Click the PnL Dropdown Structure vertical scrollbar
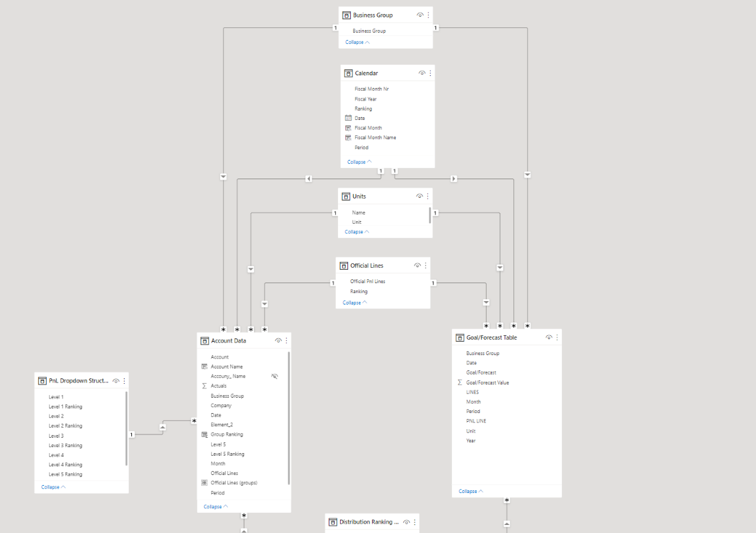The height and width of the screenshot is (533, 756). click(126, 428)
